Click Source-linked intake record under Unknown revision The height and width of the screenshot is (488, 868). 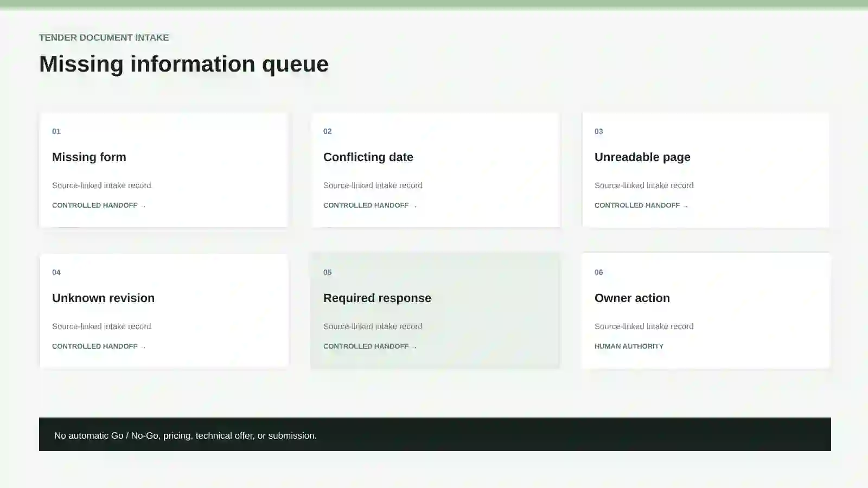(101, 326)
